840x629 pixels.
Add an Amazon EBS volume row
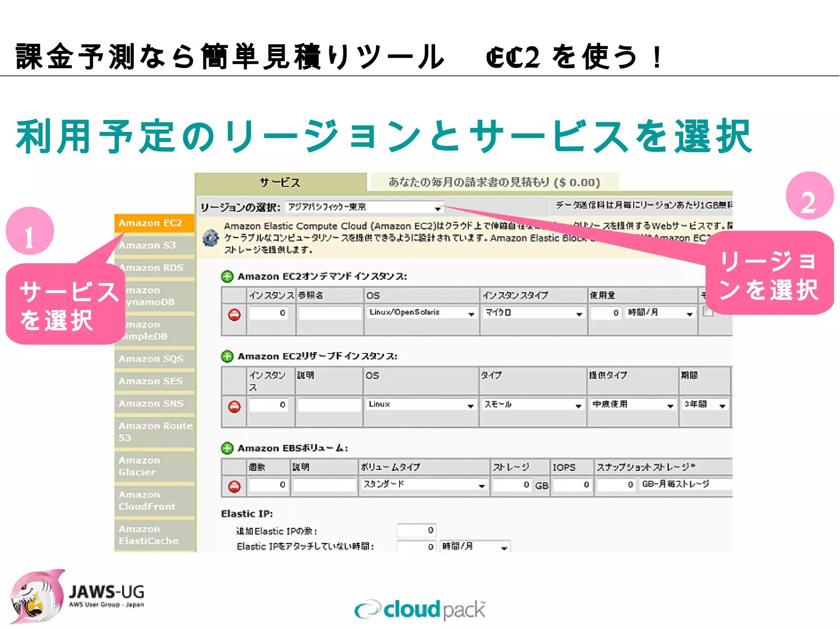[x=227, y=448]
